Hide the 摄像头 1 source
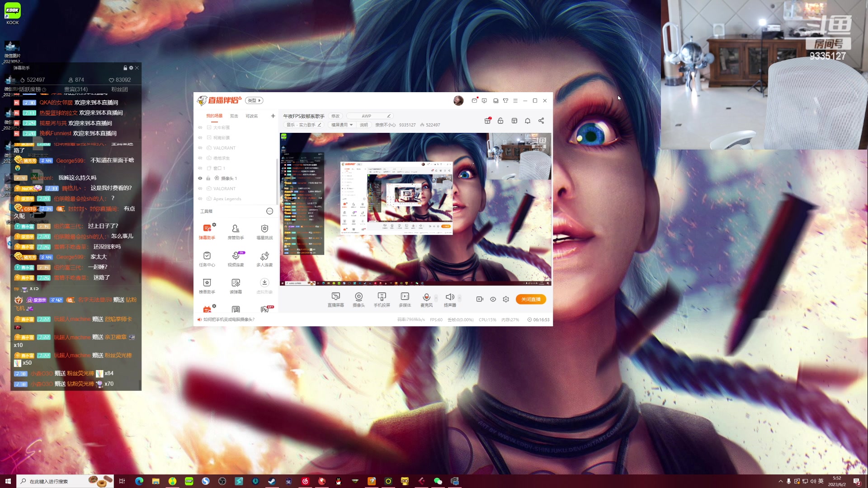Image resolution: width=868 pixels, height=488 pixels. 200,178
